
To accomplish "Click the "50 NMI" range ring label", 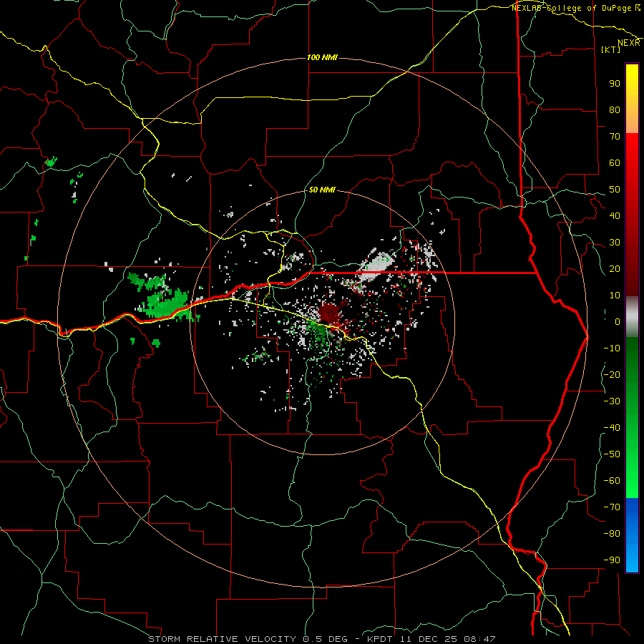I will click(x=322, y=190).
